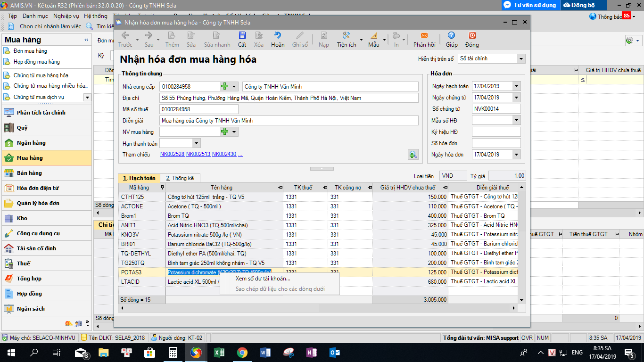Open reference link NK002513
This screenshot has height=362, width=644.
[198, 154]
